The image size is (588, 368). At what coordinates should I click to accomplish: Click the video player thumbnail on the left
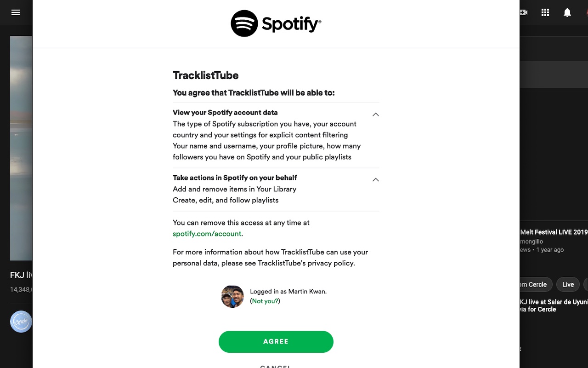tap(21, 148)
